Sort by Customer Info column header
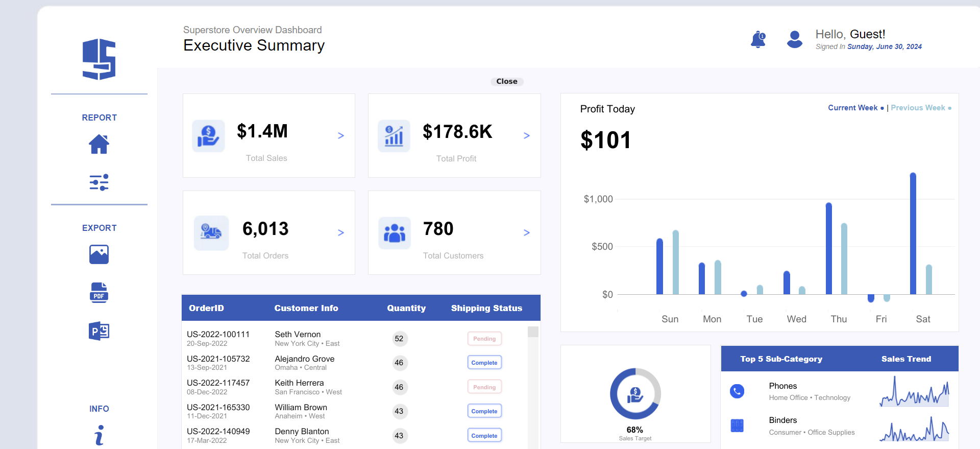Screen dimensions: 980x449 (x=306, y=308)
